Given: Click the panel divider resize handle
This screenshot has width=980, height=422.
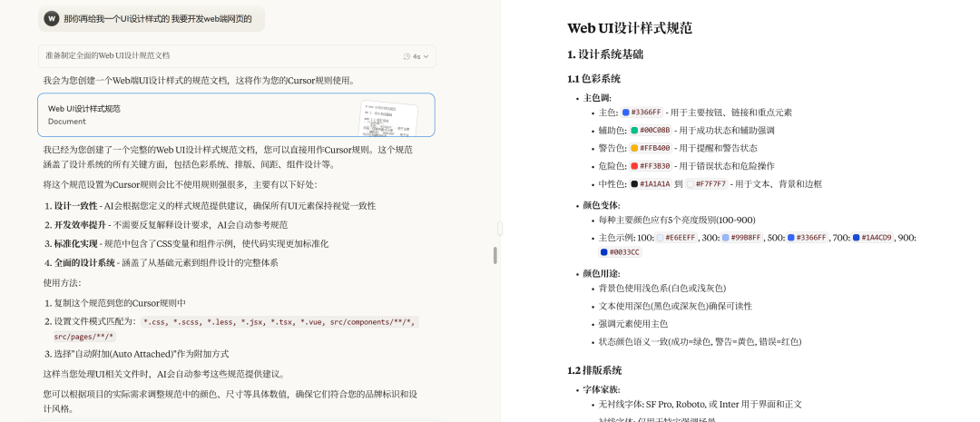Looking at the screenshot, I should pyautogui.click(x=500, y=229).
